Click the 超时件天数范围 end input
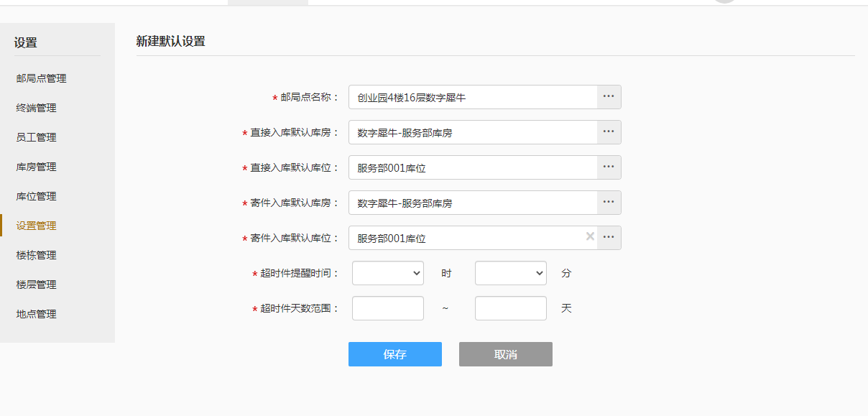Viewport: 868px width, 416px height. pos(511,308)
